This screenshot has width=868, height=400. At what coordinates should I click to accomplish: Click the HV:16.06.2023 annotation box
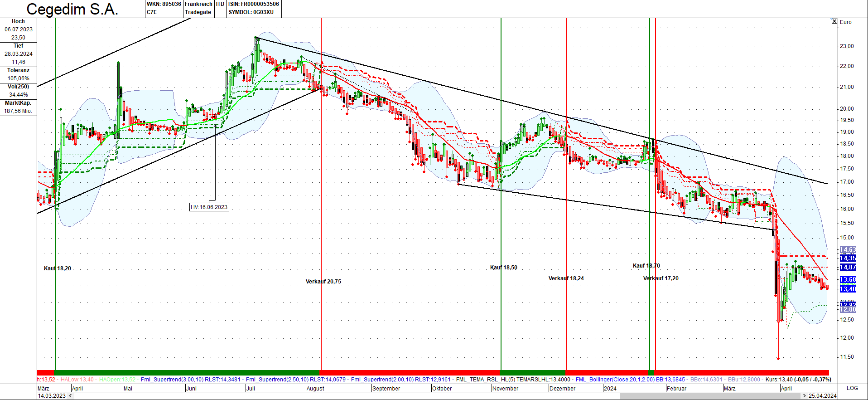coord(209,207)
